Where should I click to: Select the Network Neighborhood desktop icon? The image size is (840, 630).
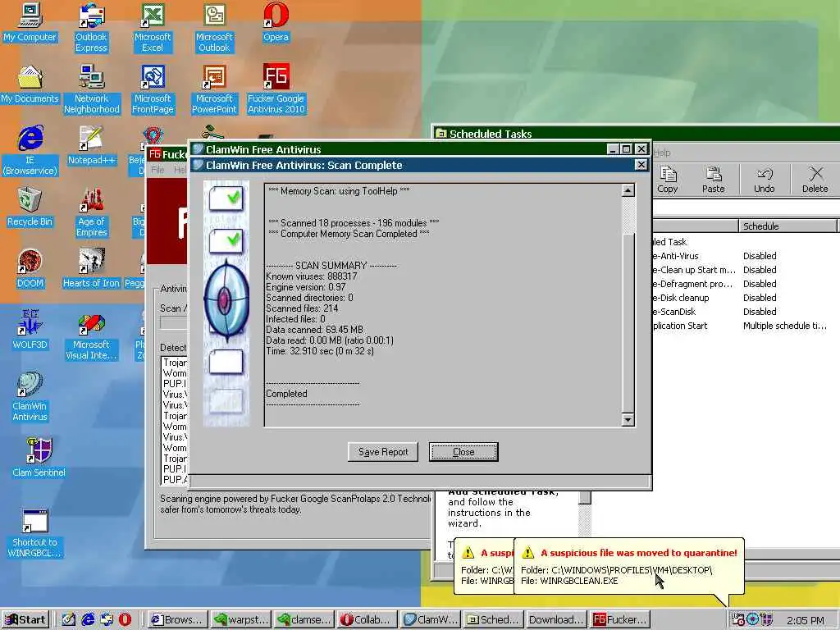(x=92, y=89)
